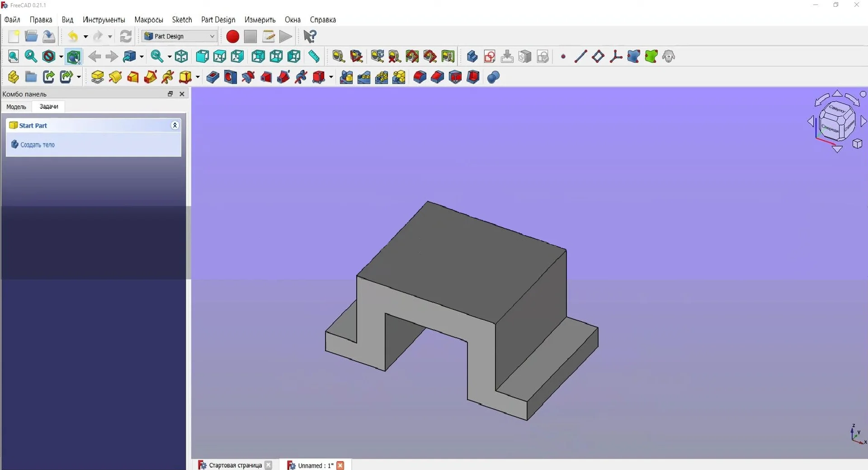Viewport: 868px width, 470px height.
Task: Apply the Fillet tool
Action: [x=420, y=77]
